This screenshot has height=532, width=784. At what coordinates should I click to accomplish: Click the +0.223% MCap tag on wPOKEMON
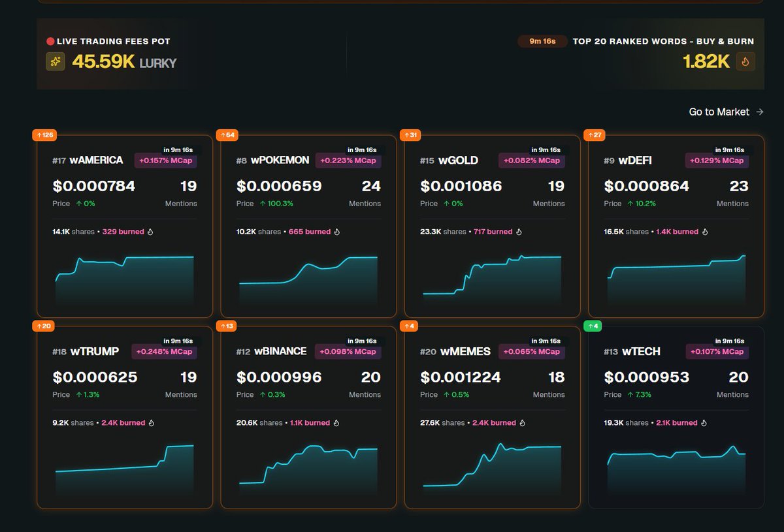(348, 161)
